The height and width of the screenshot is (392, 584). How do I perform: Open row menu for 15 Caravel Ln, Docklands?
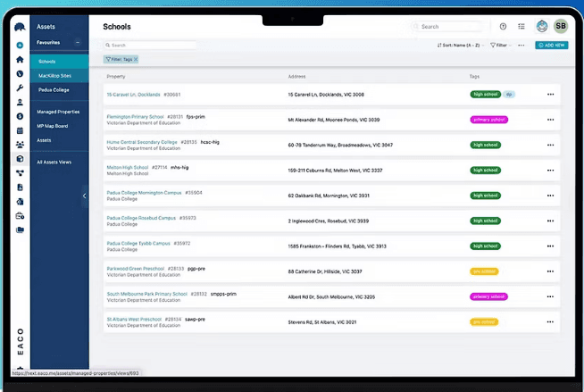[x=550, y=94]
